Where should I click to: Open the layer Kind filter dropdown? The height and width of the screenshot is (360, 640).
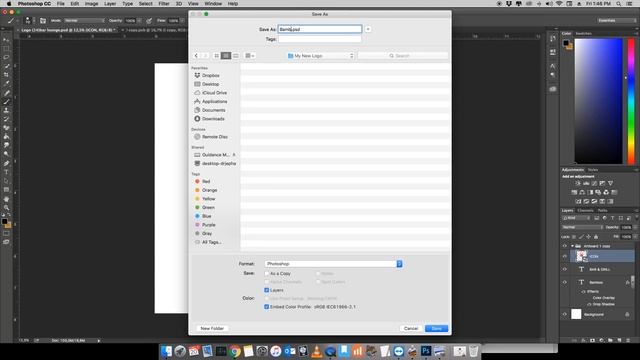coord(576,218)
